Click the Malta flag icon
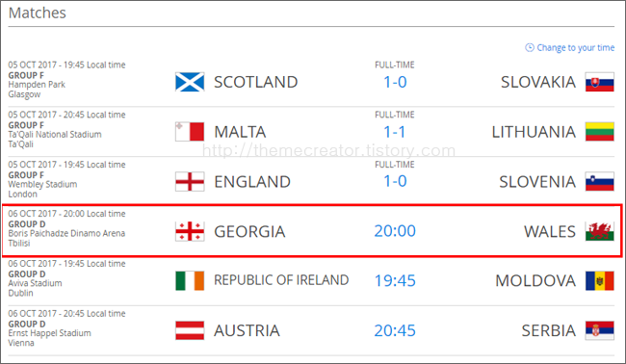This screenshot has width=626, height=364. click(190, 132)
